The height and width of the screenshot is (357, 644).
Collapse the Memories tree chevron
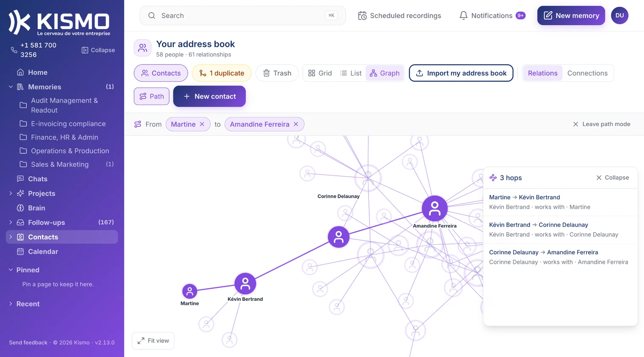tap(11, 87)
